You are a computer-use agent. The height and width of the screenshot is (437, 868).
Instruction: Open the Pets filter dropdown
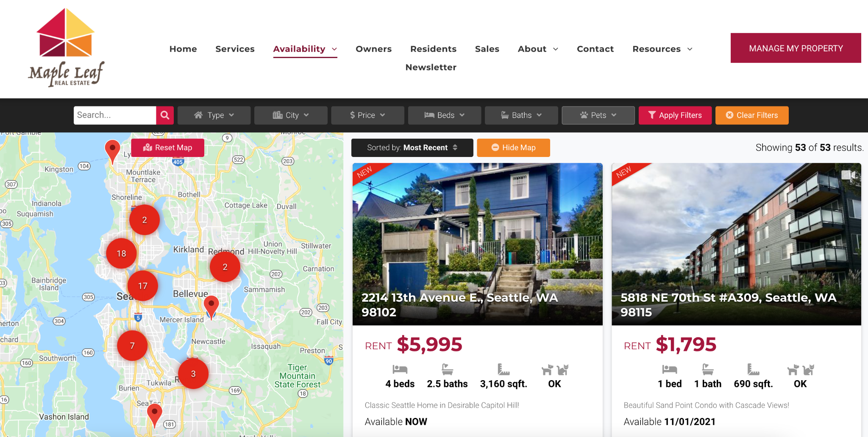(x=598, y=115)
